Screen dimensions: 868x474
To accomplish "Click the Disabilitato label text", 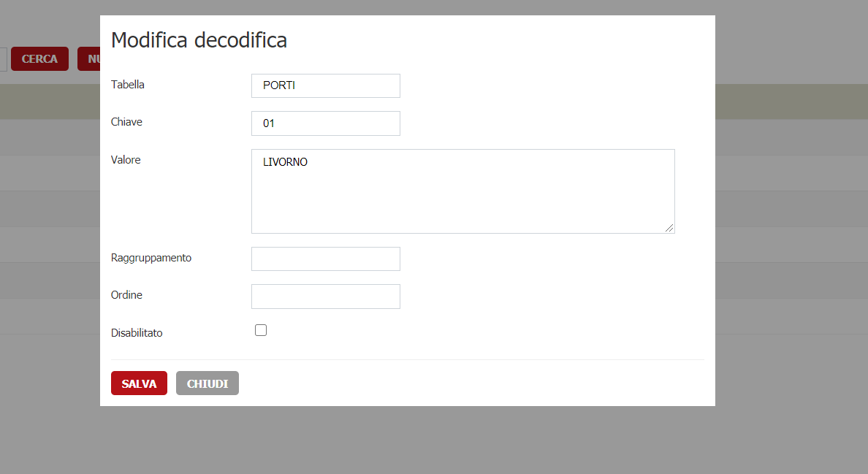I will point(137,333).
